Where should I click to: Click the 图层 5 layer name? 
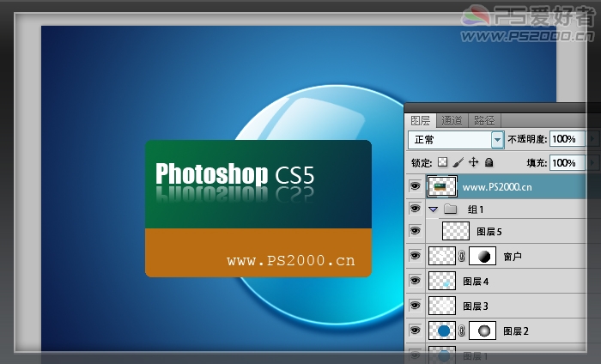489,232
